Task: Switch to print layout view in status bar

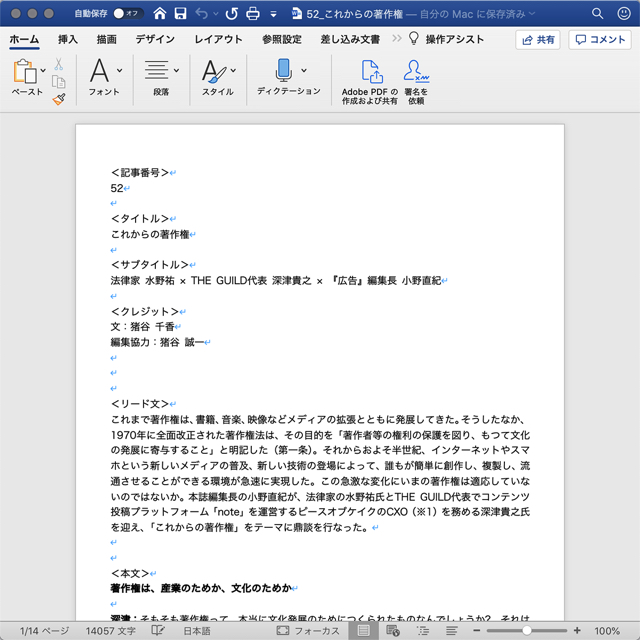Action: tap(364, 631)
